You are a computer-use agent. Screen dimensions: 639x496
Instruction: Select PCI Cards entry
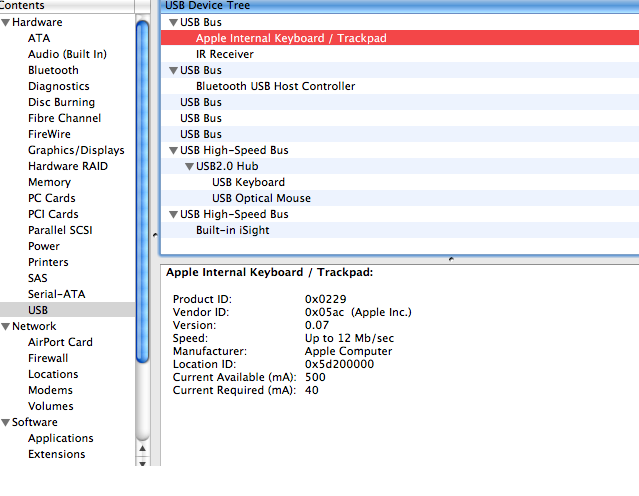coord(53,214)
